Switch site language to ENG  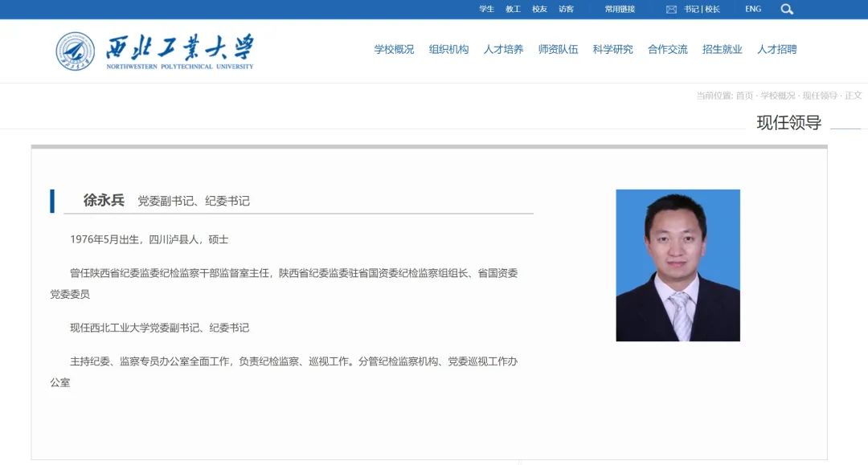(x=753, y=10)
